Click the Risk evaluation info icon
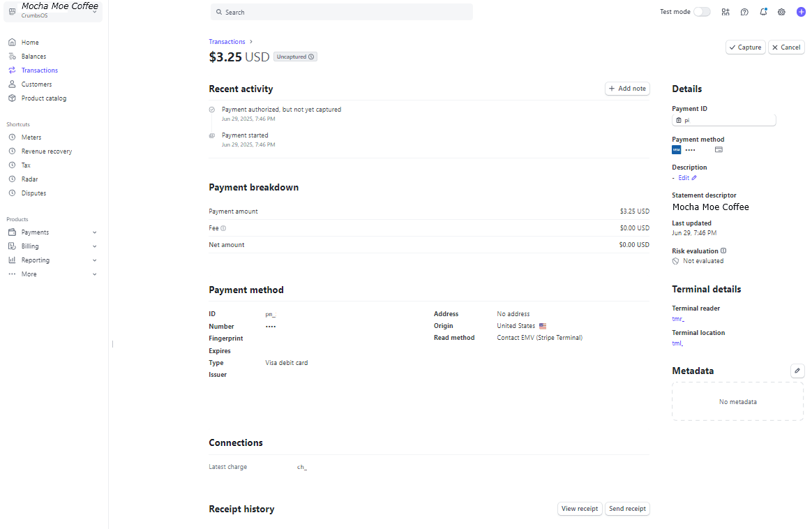Image resolution: width=812 pixels, height=529 pixels. 723,251
